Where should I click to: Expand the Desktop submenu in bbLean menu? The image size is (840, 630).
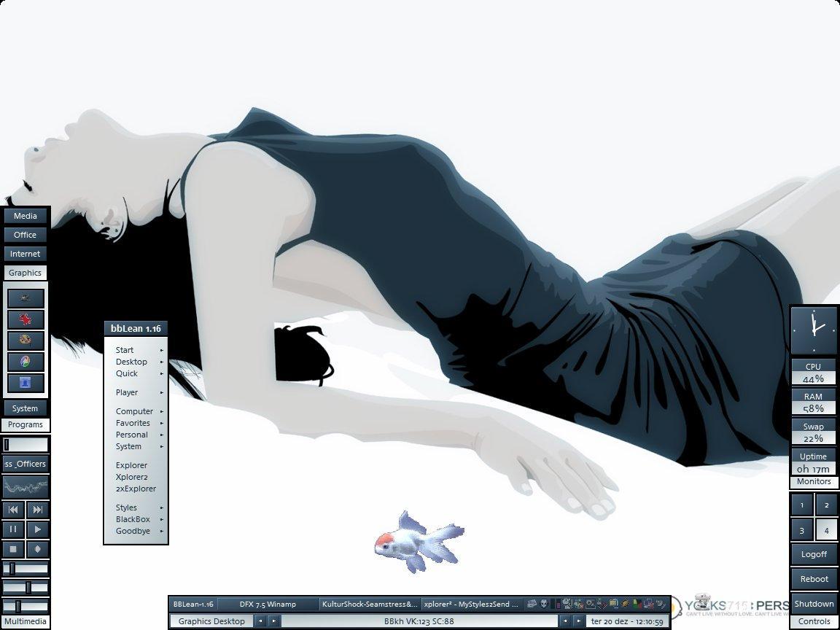tap(136, 362)
